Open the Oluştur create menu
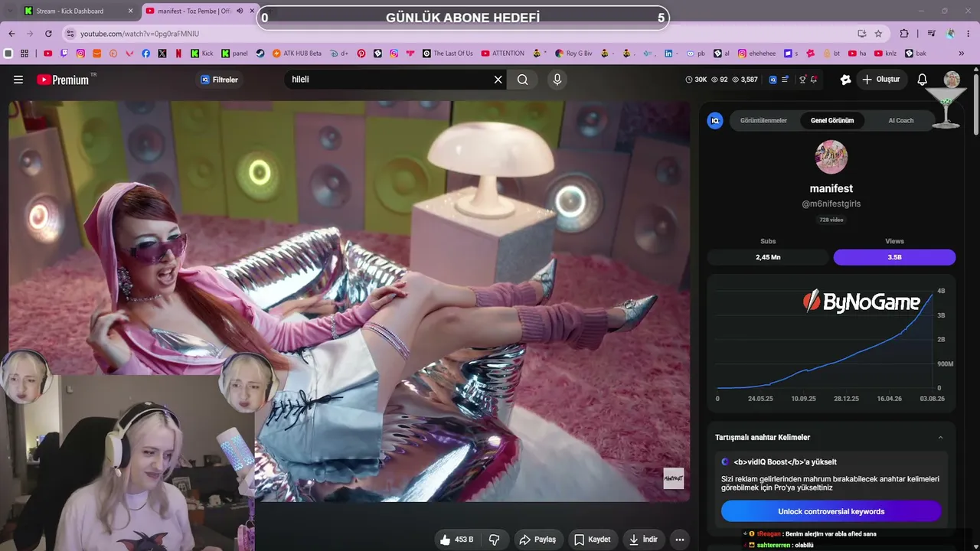Screen dimensions: 980x551 (x=880, y=80)
